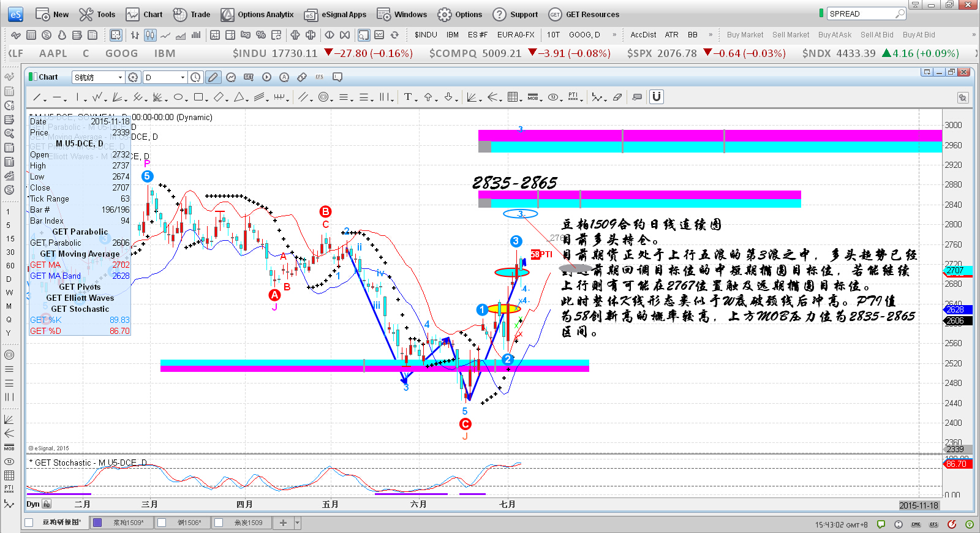Select the horizontal line tool
Viewport: 980px width, 533px height.
pos(57,97)
